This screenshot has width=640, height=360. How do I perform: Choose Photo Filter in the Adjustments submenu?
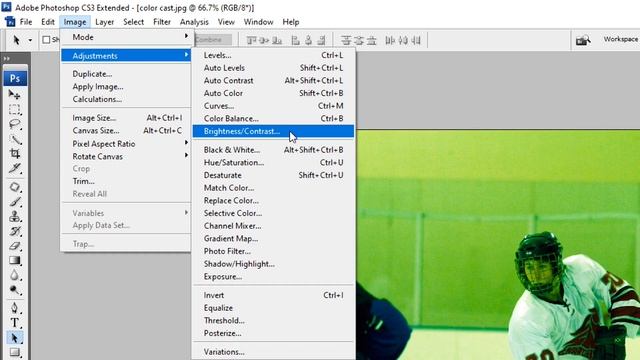tap(273, 251)
